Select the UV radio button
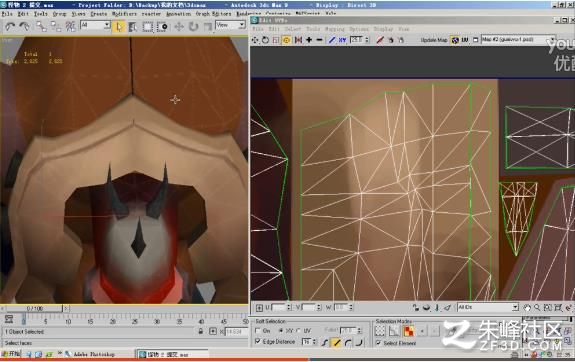The image size is (575, 362). click(298, 330)
